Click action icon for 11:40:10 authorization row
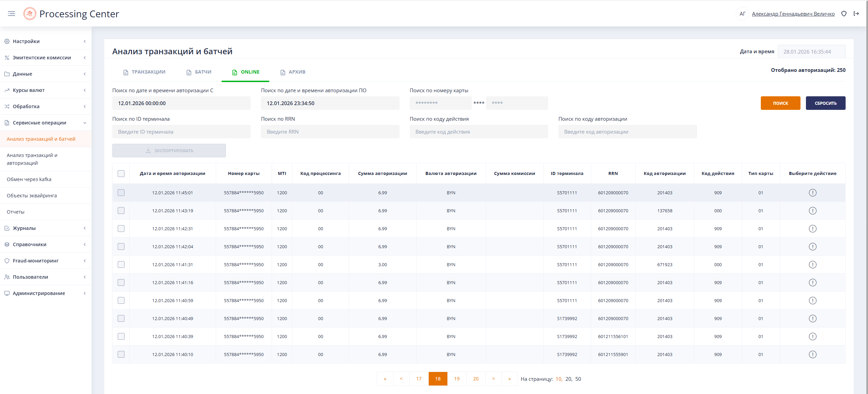 (x=812, y=354)
